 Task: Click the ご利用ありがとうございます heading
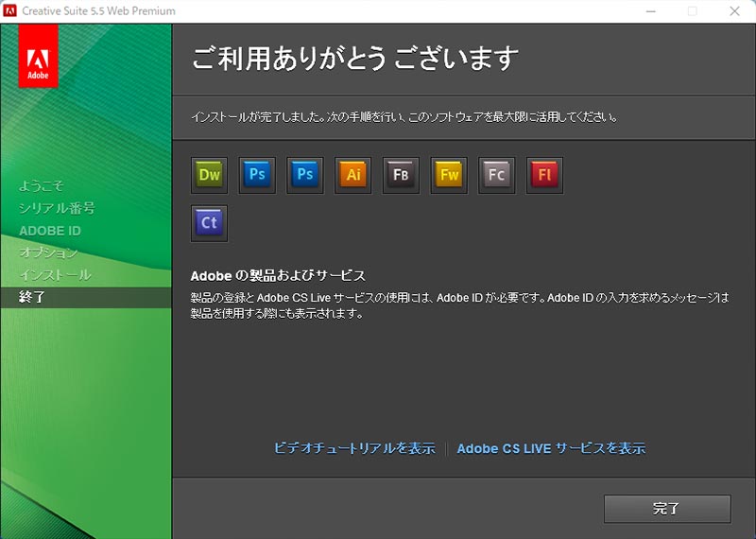click(x=355, y=58)
